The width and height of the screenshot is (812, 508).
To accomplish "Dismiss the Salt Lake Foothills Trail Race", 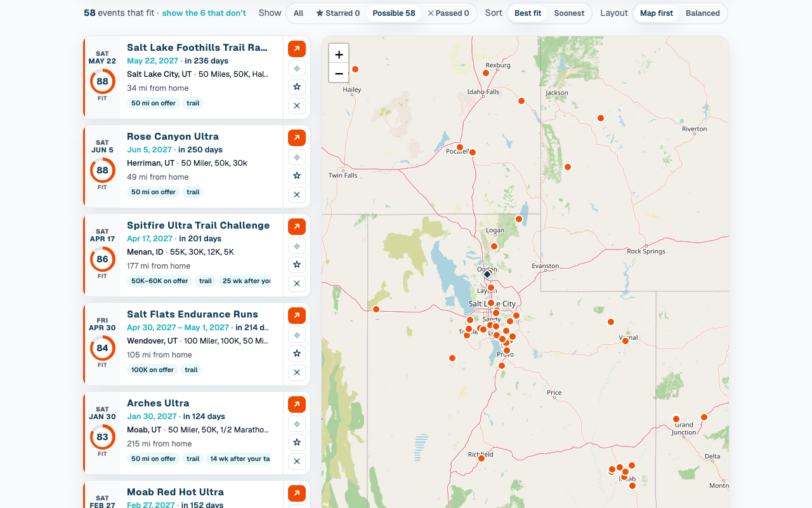I will pyautogui.click(x=297, y=105).
